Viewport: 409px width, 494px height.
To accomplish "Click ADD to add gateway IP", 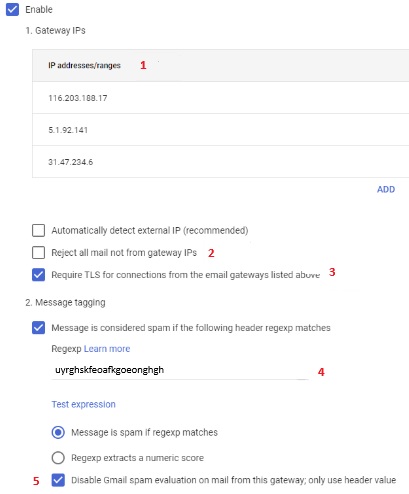I will coord(386,189).
